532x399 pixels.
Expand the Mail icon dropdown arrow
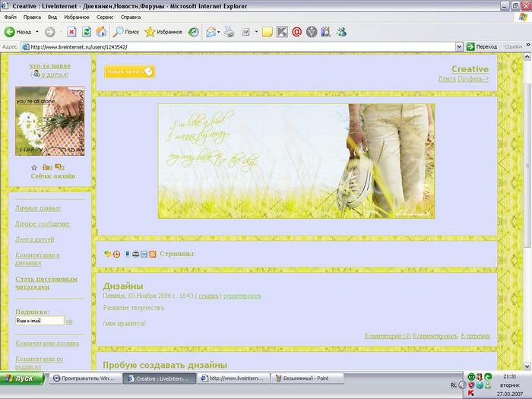(x=219, y=32)
